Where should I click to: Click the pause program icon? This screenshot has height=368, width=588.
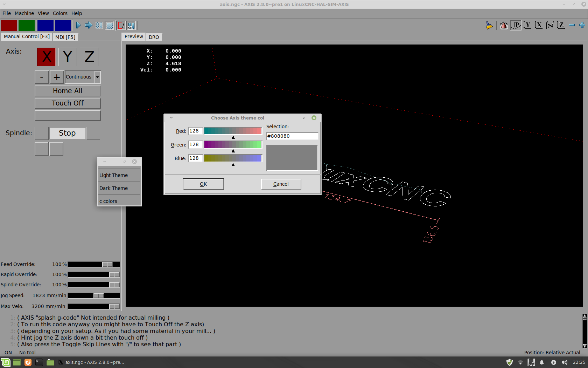point(99,25)
